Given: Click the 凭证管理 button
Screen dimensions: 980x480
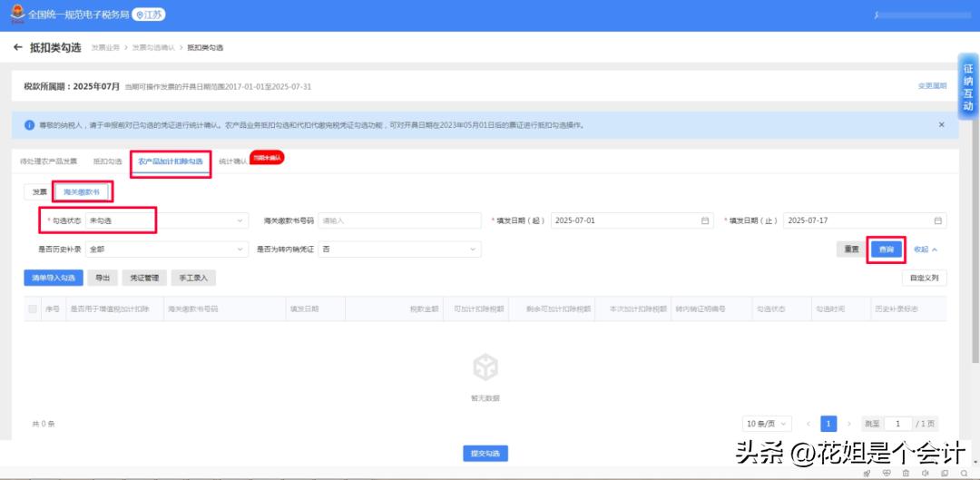Looking at the screenshot, I should click(x=144, y=279).
